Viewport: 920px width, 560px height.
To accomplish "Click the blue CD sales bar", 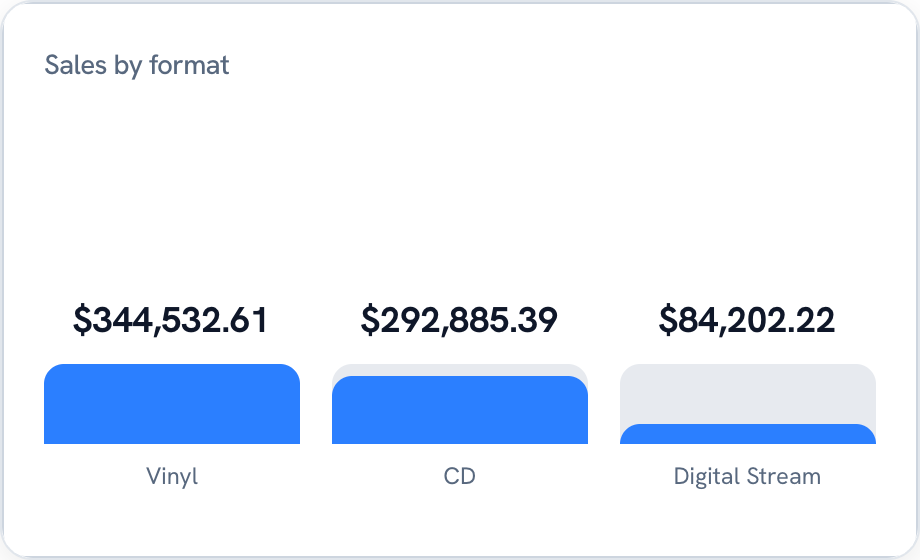I will tap(460, 410).
